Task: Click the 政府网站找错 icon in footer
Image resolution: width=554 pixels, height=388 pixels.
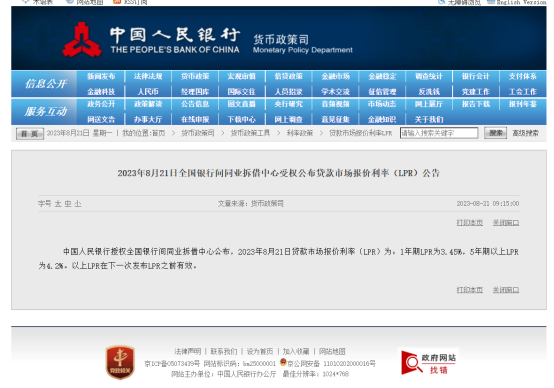Action: point(429,364)
